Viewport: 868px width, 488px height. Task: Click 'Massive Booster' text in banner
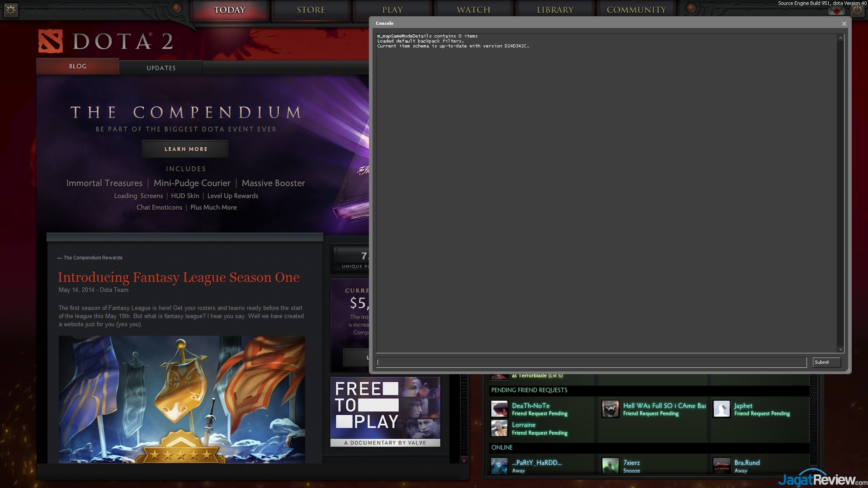click(274, 183)
